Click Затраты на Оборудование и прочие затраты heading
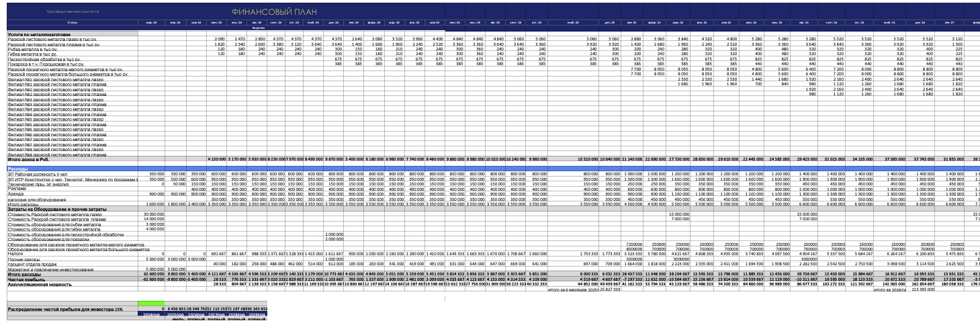Screen dimensions: 980x323 coord(56,209)
